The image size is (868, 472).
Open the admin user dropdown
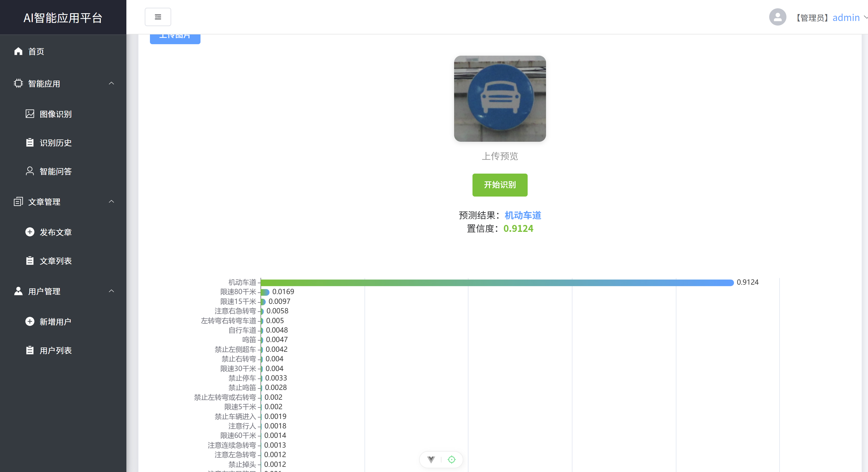pyautogui.click(x=846, y=18)
